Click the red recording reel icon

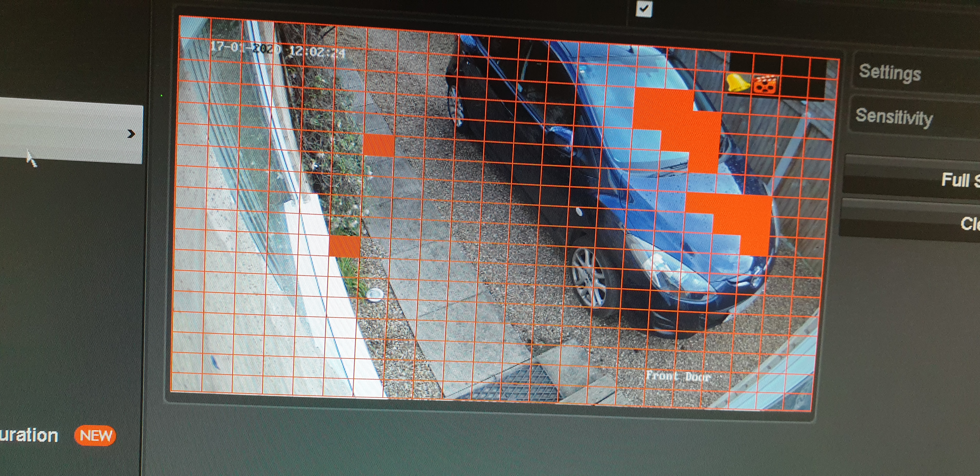point(765,85)
